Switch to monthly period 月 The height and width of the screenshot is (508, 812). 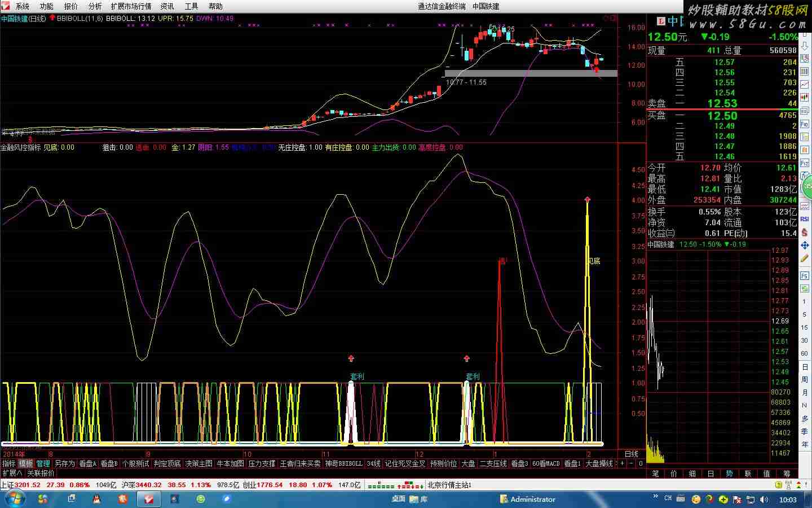click(805, 392)
